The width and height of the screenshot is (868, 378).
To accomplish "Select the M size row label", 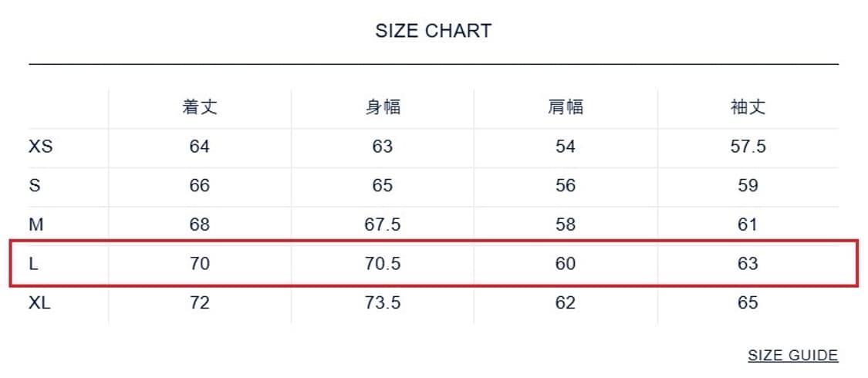I will (35, 224).
